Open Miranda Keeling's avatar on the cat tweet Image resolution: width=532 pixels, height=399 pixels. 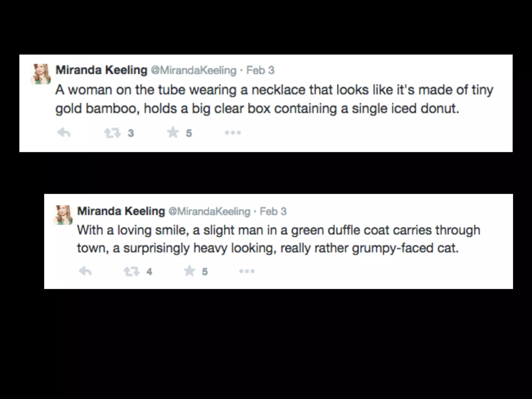[63, 215]
